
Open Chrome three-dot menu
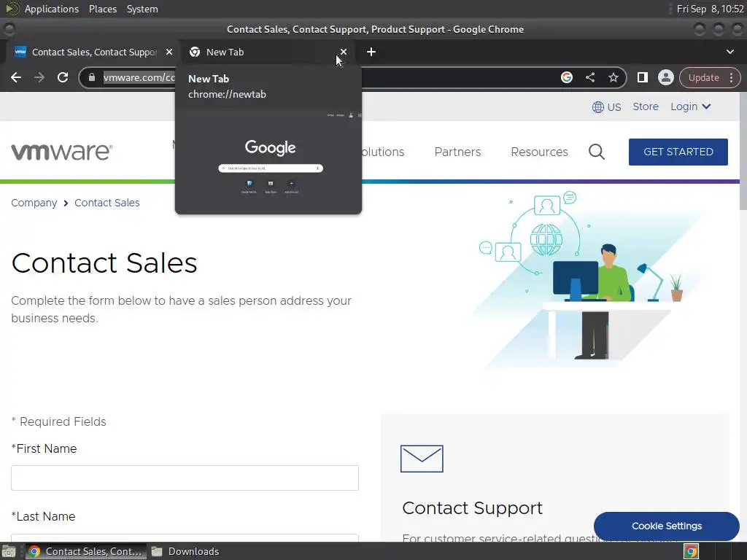(x=731, y=77)
